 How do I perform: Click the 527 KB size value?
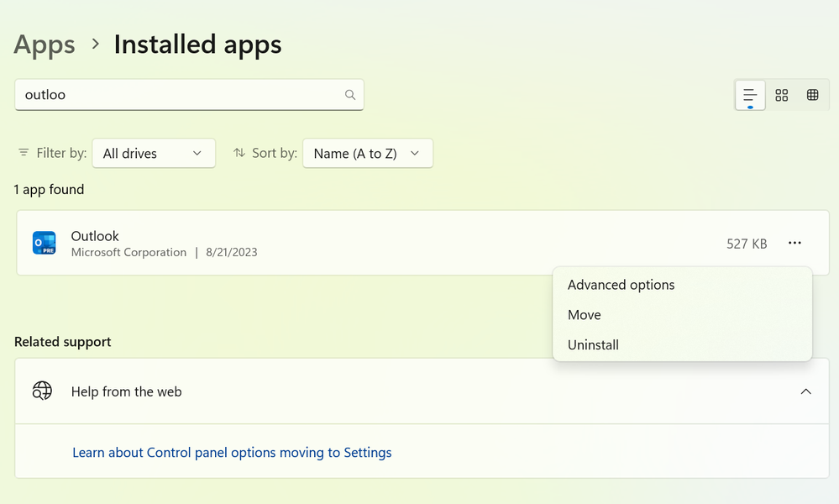click(747, 244)
